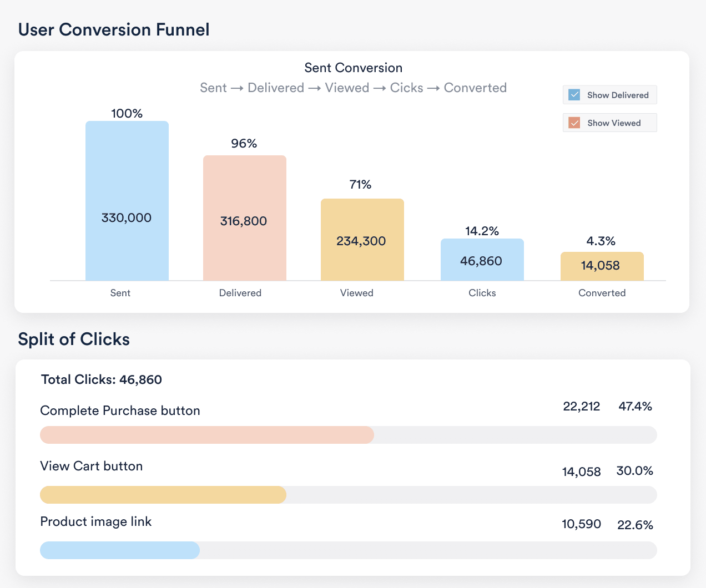Click the Delivered bar showing 316,800

pos(245,218)
